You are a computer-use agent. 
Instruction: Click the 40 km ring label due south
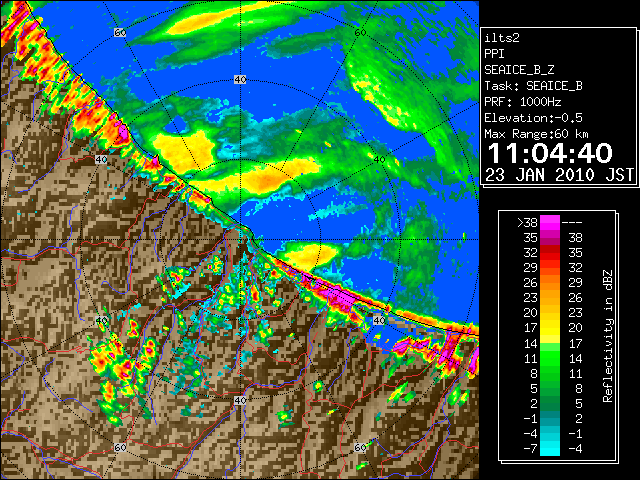240,400
